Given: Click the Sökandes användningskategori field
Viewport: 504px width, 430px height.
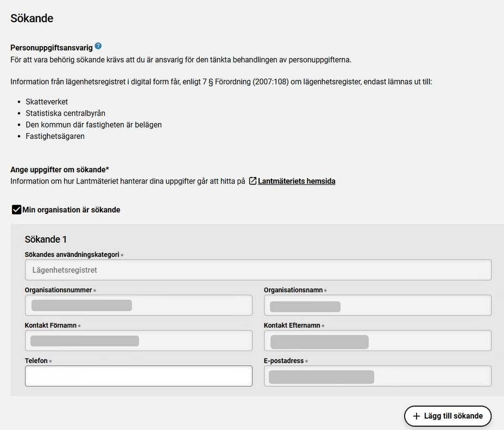Looking at the screenshot, I should (x=258, y=270).
